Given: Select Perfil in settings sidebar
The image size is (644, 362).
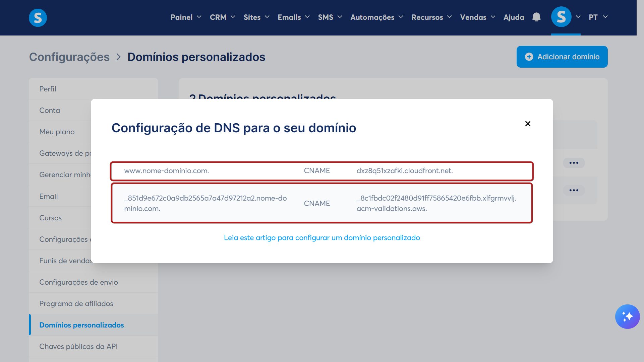Looking at the screenshot, I should (x=48, y=89).
